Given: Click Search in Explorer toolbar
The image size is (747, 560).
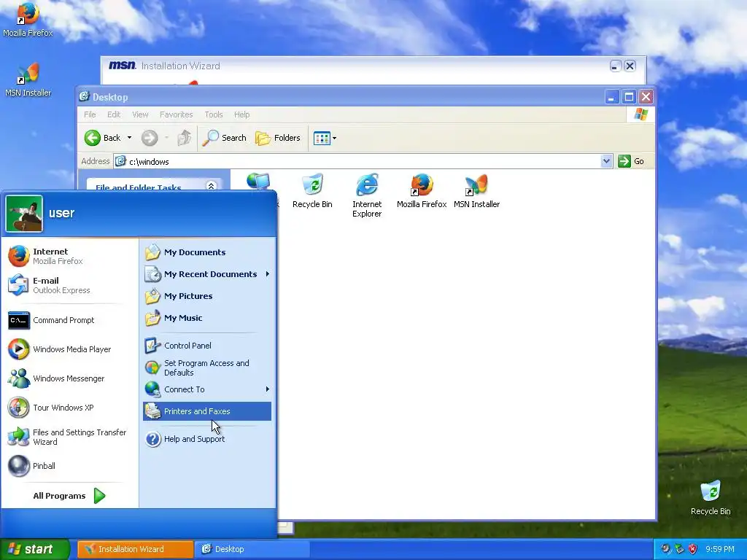Looking at the screenshot, I should 225,138.
